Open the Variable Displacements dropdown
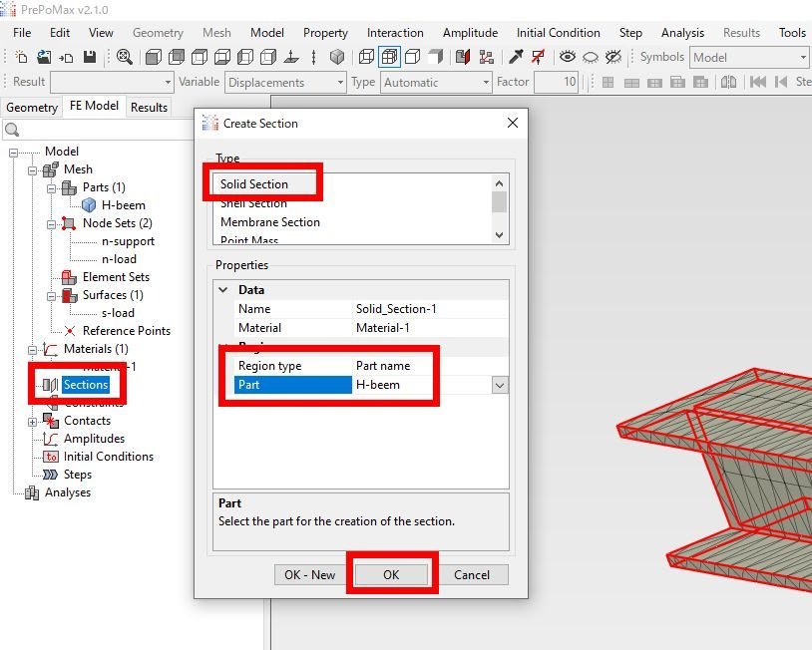The width and height of the screenshot is (812, 650). (285, 83)
